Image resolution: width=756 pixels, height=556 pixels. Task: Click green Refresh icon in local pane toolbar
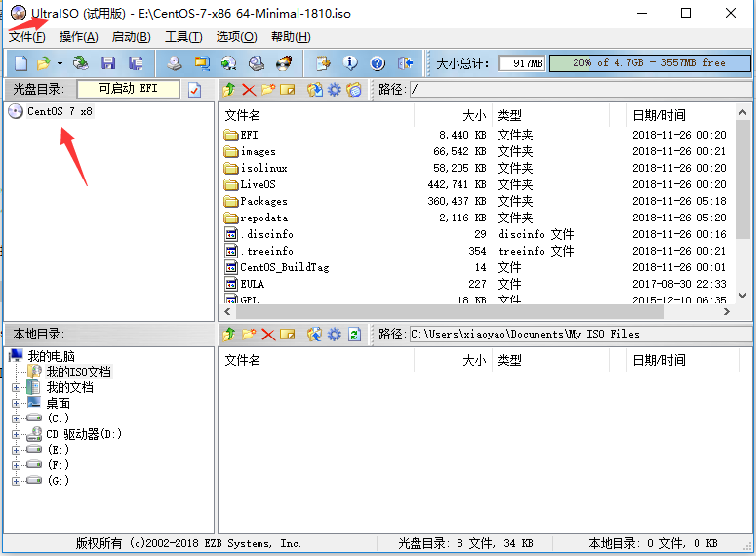tap(354, 335)
